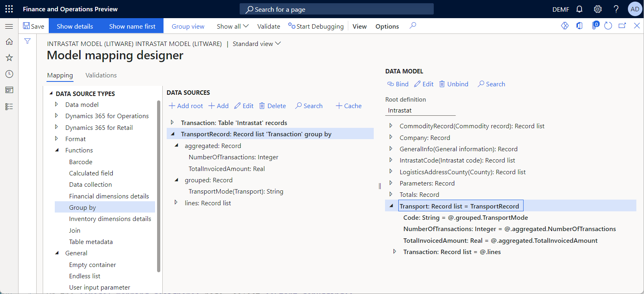
Task: Click Root definition Intrastat field
Action: (420, 111)
